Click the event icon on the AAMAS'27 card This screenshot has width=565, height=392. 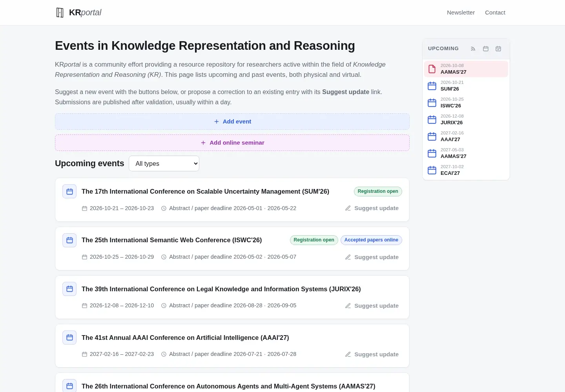pyautogui.click(x=69, y=386)
